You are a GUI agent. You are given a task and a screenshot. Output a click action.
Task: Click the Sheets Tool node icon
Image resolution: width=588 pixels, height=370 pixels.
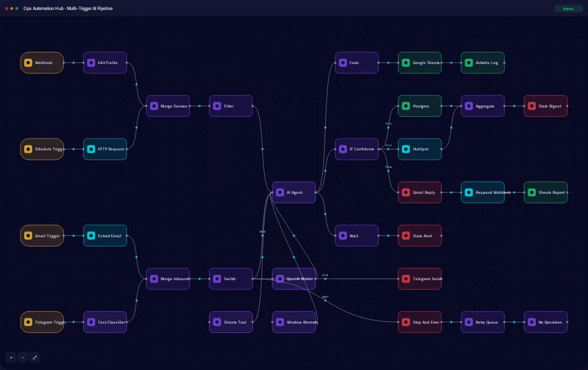coord(217,322)
